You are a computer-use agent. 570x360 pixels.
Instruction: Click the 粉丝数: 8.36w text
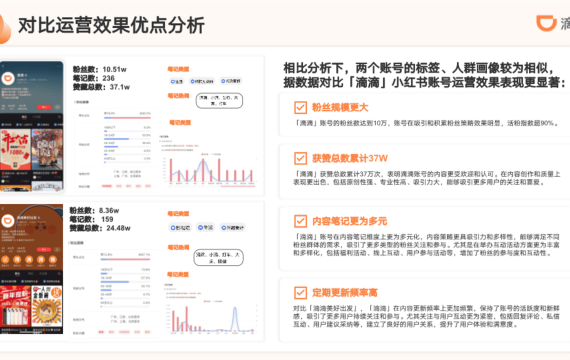94,211
